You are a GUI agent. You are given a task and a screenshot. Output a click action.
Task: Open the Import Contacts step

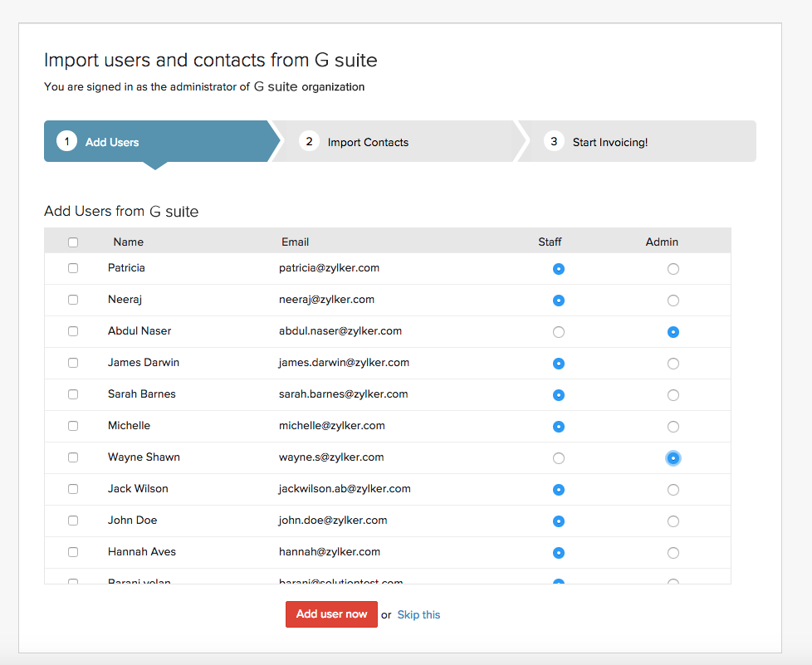[368, 141]
